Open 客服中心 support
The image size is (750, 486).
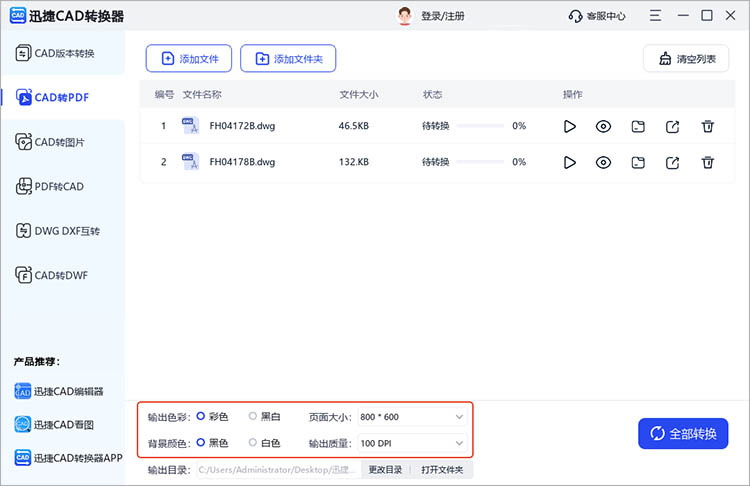(596, 16)
